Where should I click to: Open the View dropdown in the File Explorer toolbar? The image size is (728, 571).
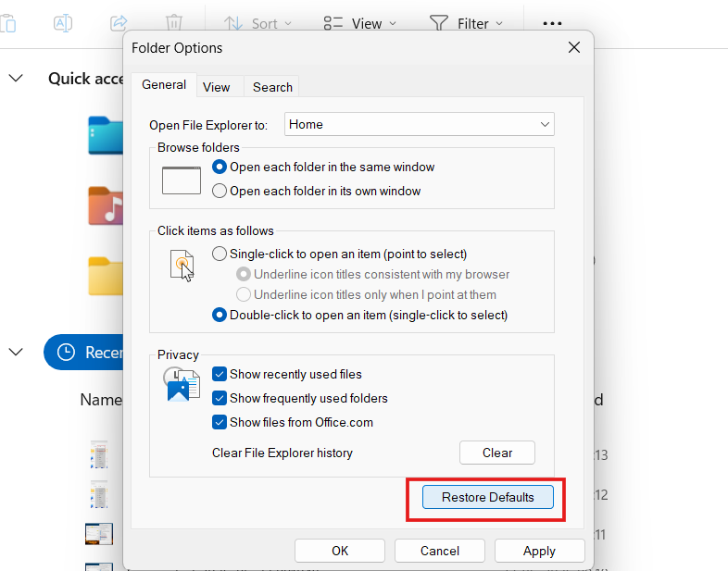pyautogui.click(x=359, y=23)
